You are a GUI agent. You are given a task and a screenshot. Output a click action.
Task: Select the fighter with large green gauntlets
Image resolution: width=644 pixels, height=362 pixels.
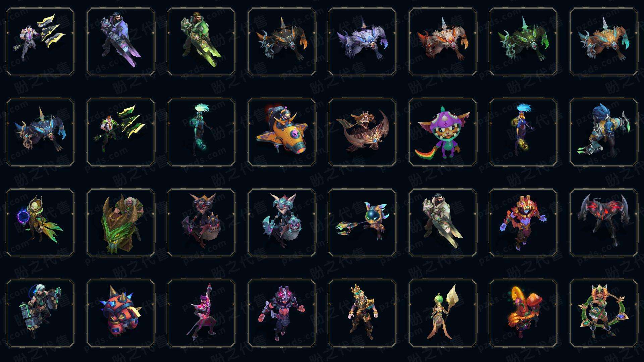40,313
